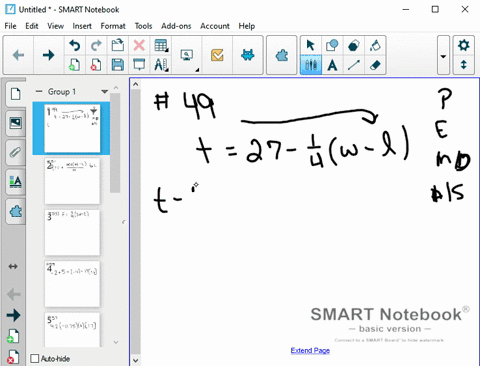The width and height of the screenshot is (480, 366).
Task: Click the blue monster activity icon
Action: [248, 55]
